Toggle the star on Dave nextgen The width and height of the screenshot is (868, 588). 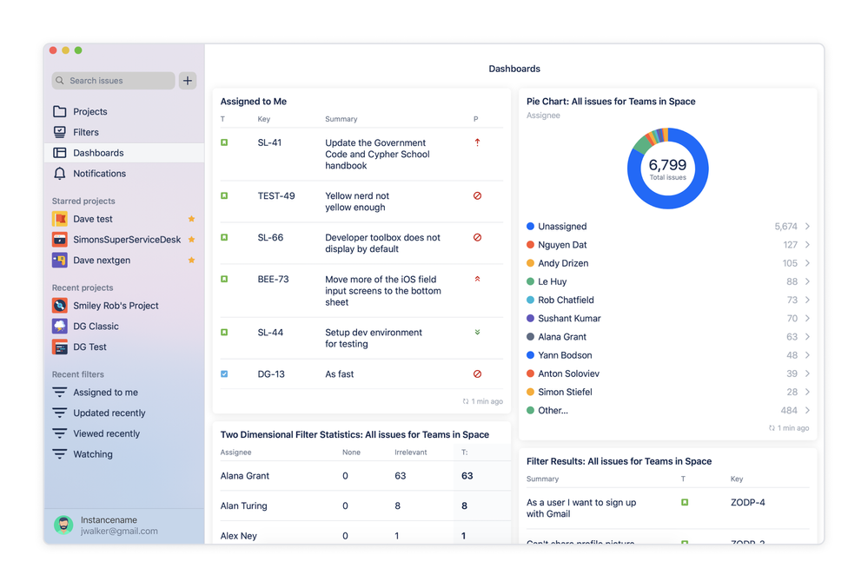[193, 261]
